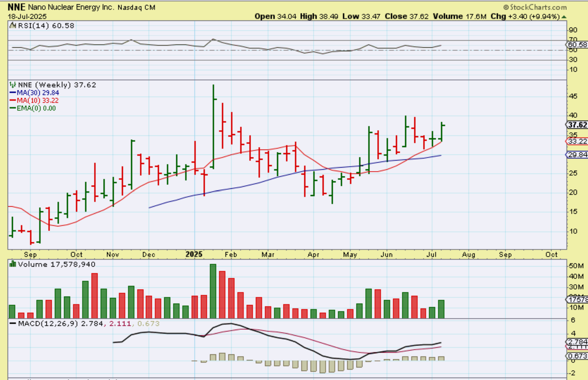Click the green up-arrow beside Chg percentage
The width and height of the screenshot is (588, 380).
click(x=564, y=17)
